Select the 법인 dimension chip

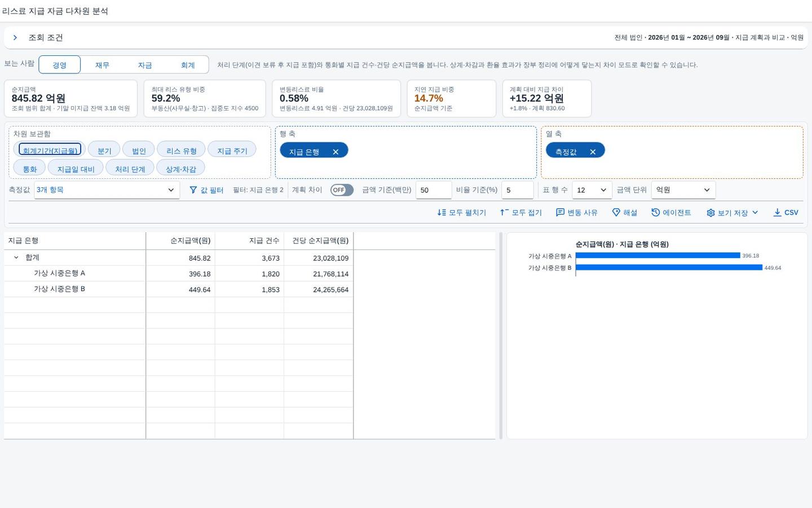tap(139, 150)
